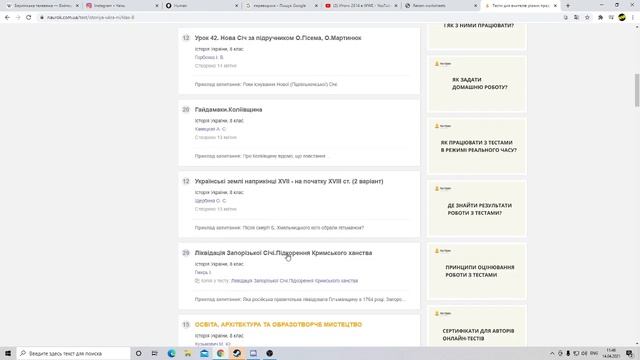Open Task View in taskbar

[x=155, y=353]
